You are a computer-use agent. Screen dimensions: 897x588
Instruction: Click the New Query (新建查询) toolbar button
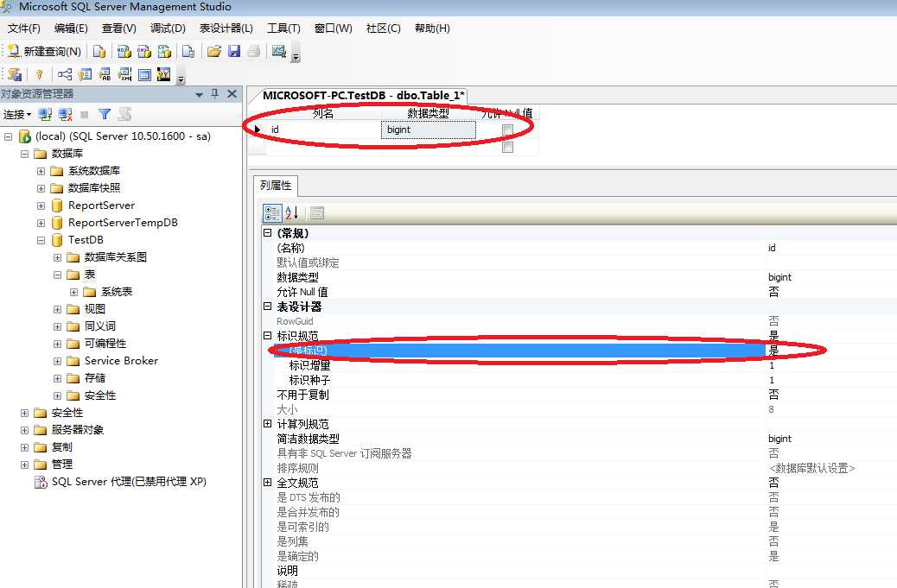pos(44,52)
